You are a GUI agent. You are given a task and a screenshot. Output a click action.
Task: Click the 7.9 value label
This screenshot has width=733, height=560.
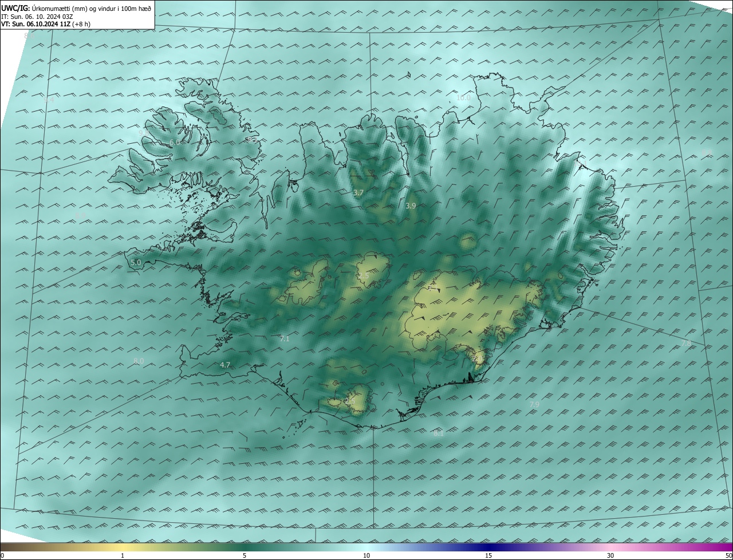coord(534,404)
